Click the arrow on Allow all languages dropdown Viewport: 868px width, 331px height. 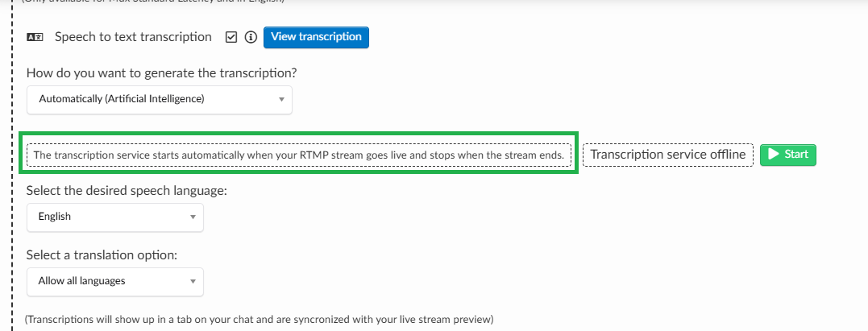pyautogui.click(x=193, y=281)
